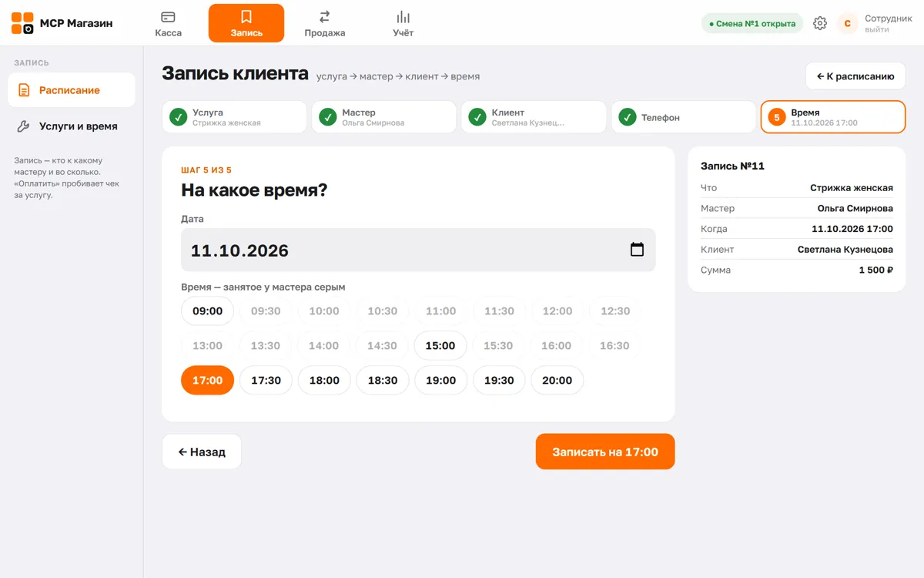Click the wrench icon beside Услуги и время
924x578 pixels.
[x=24, y=126]
